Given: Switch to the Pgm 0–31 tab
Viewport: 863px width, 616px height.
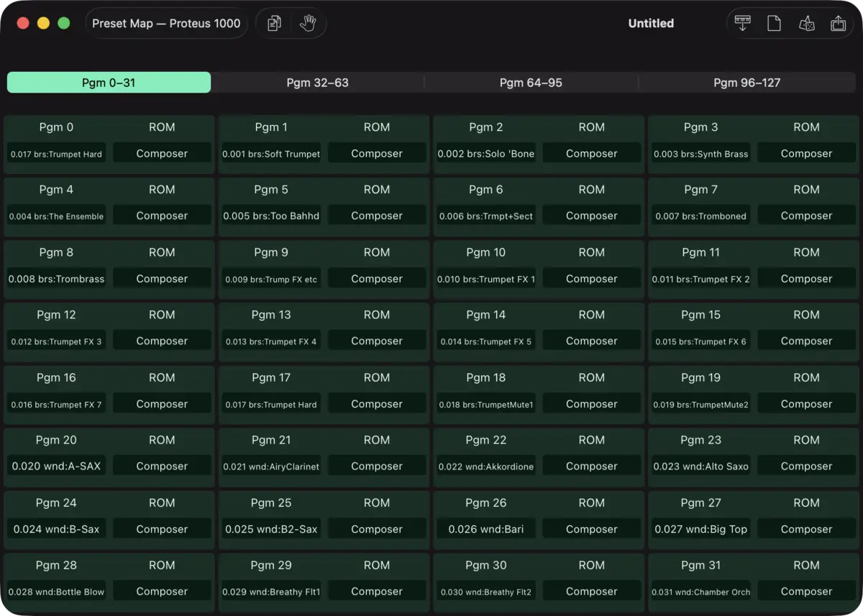Looking at the screenshot, I should click(109, 83).
